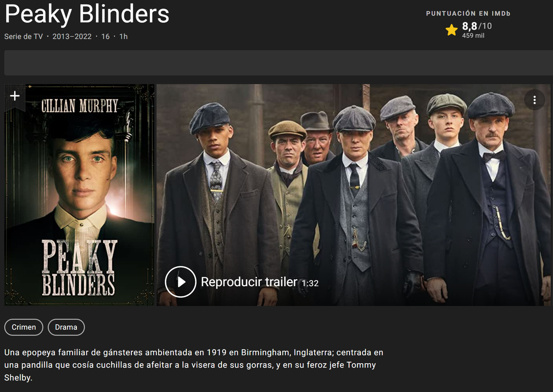
Task: Open the 2013–2022 release years link
Action: click(x=72, y=36)
